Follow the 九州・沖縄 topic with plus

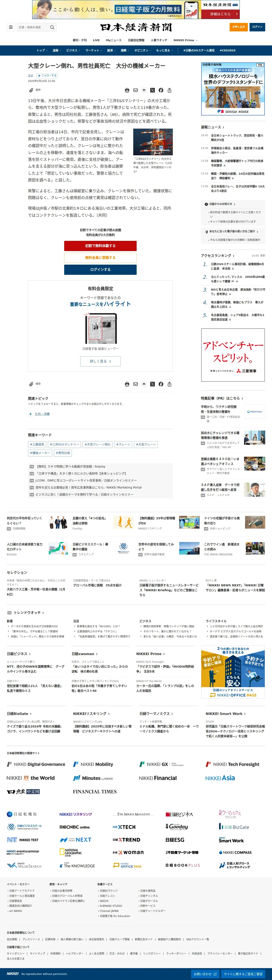[30, 414]
